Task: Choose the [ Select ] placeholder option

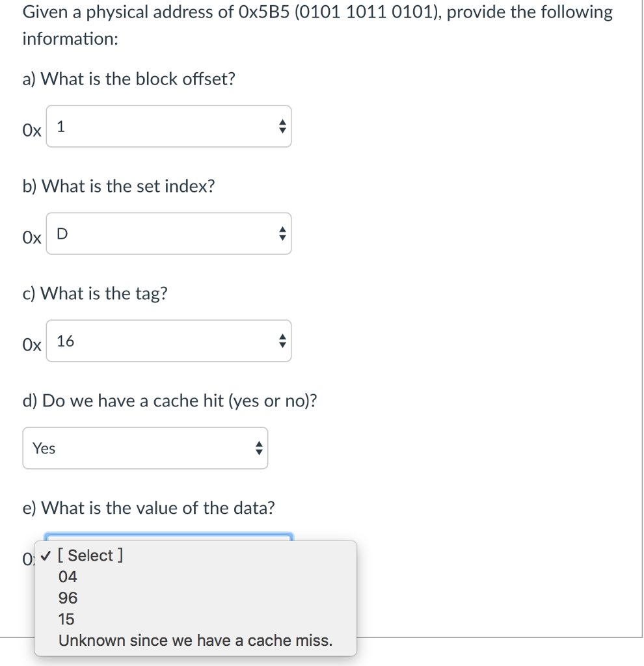Action: [x=90, y=555]
